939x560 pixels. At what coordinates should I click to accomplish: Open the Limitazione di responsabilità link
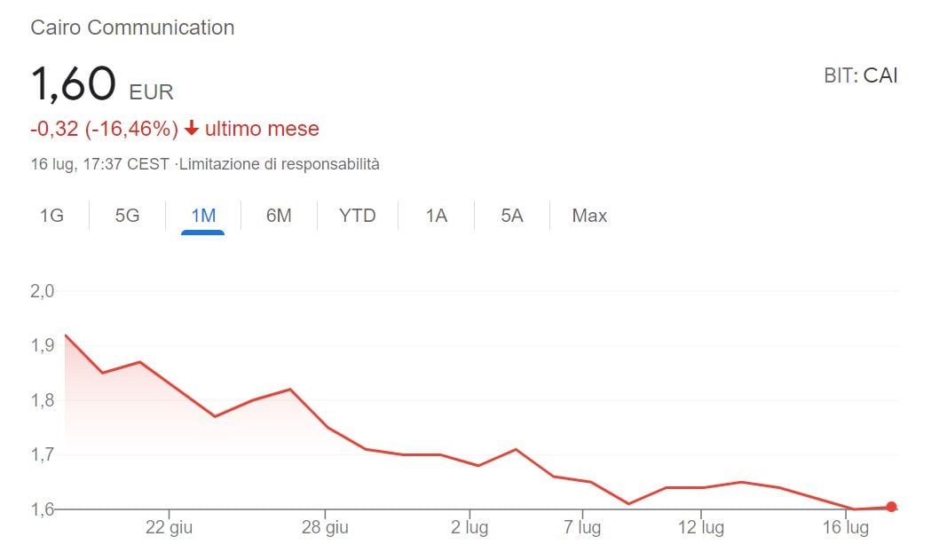pos(280,164)
